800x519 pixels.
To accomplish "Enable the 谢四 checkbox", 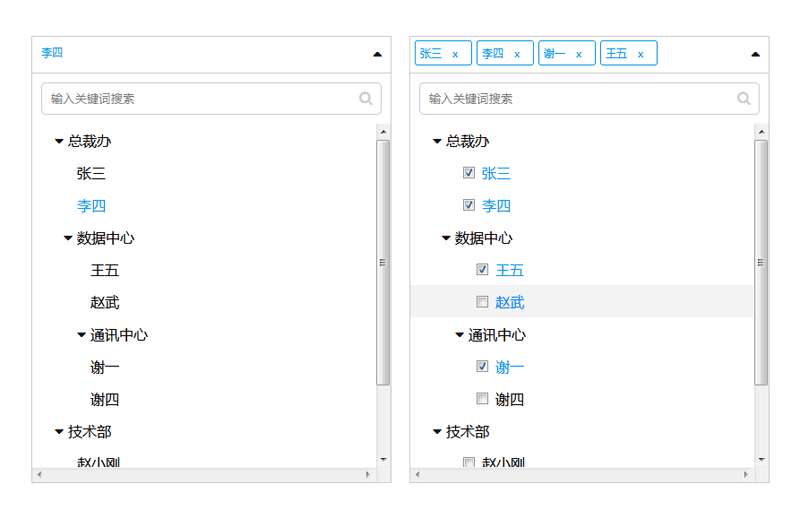I will (482, 399).
